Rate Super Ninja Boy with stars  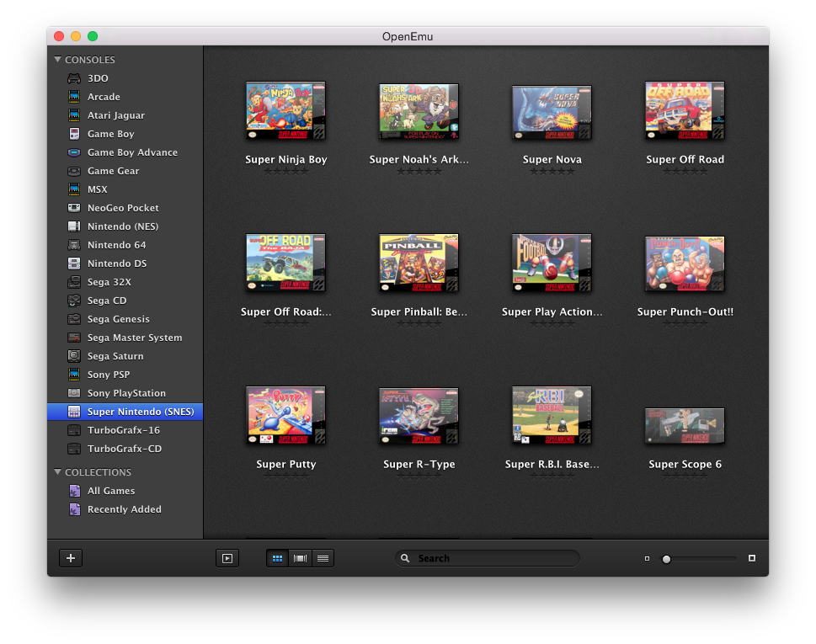pyautogui.click(x=286, y=171)
